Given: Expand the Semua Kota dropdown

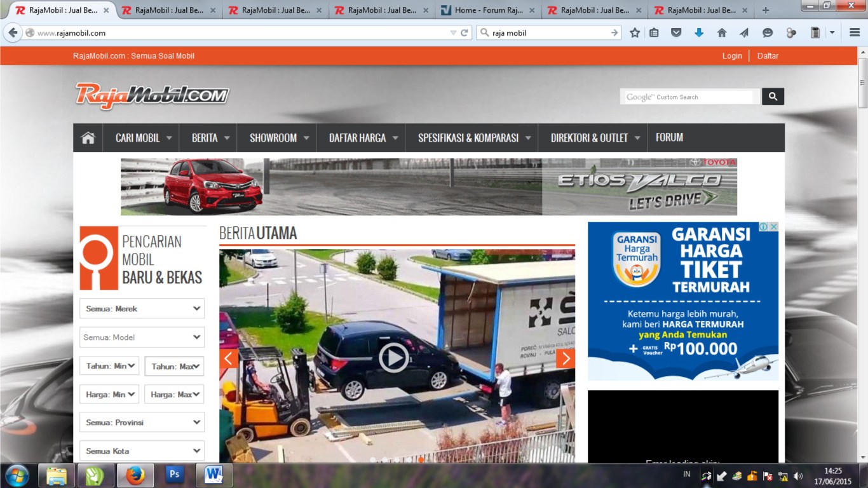Looking at the screenshot, I should [142, 451].
